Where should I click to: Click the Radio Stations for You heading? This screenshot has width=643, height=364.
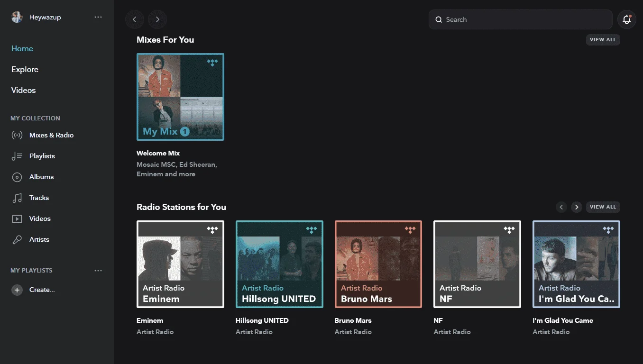pyautogui.click(x=181, y=207)
